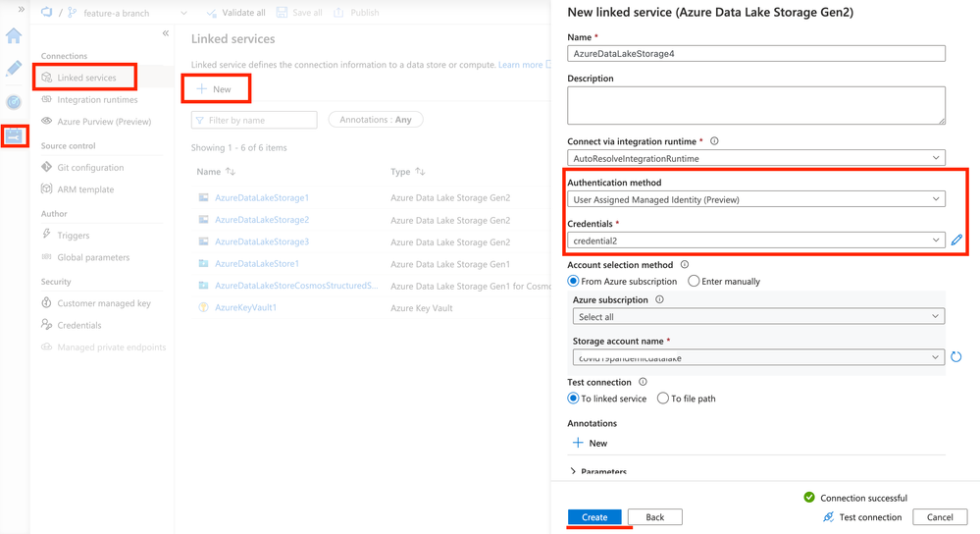The image size is (980, 534).
Task: Open the Home hub icon
Action: point(14,35)
